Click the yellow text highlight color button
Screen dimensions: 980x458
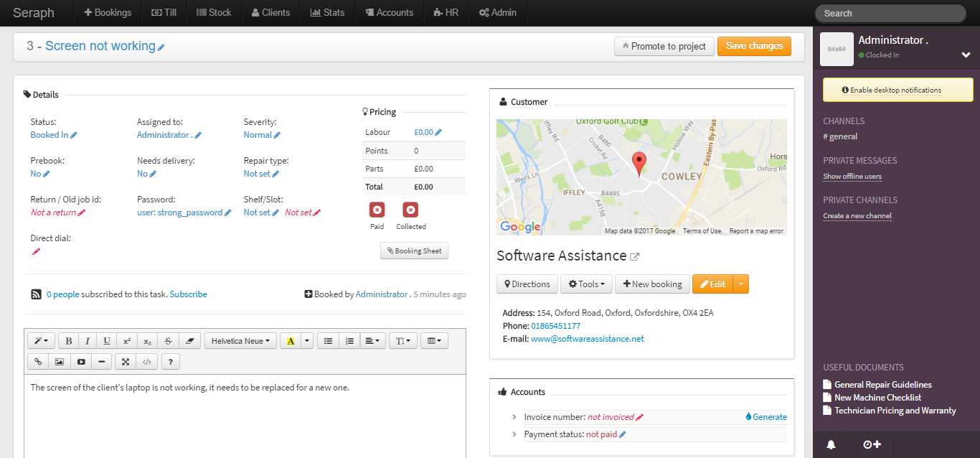pos(291,341)
